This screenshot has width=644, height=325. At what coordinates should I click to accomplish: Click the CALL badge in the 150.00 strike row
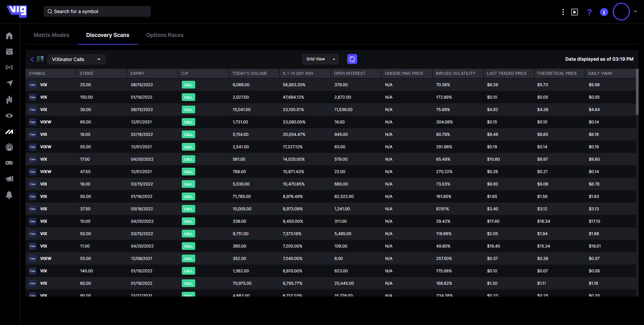(x=189, y=97)
